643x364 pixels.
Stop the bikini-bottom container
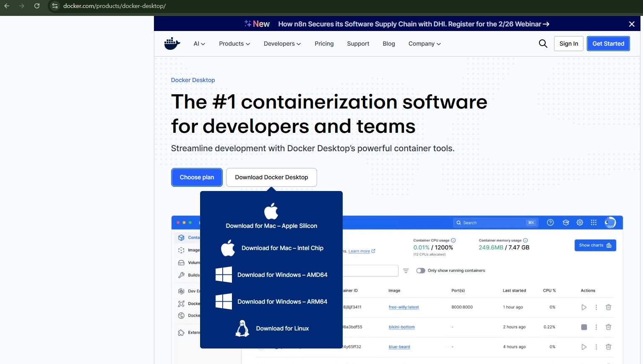coord(584,327)
